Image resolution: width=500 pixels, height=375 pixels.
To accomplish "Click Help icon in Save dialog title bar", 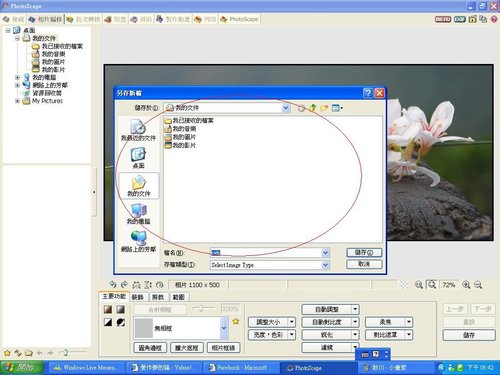I will click(x=368, y=93).
